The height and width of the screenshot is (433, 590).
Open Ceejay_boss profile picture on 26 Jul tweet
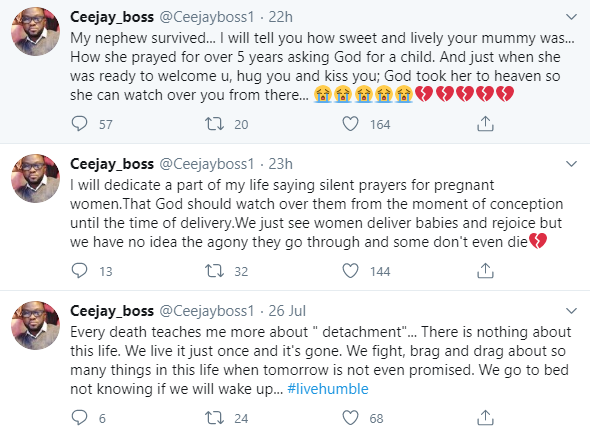(x=35, y=325)
